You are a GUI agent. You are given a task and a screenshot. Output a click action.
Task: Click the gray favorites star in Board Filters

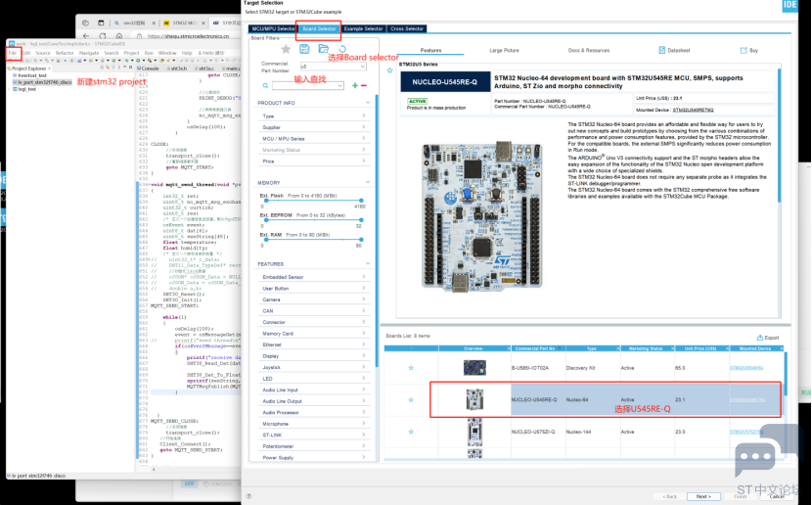pos(286,49)
